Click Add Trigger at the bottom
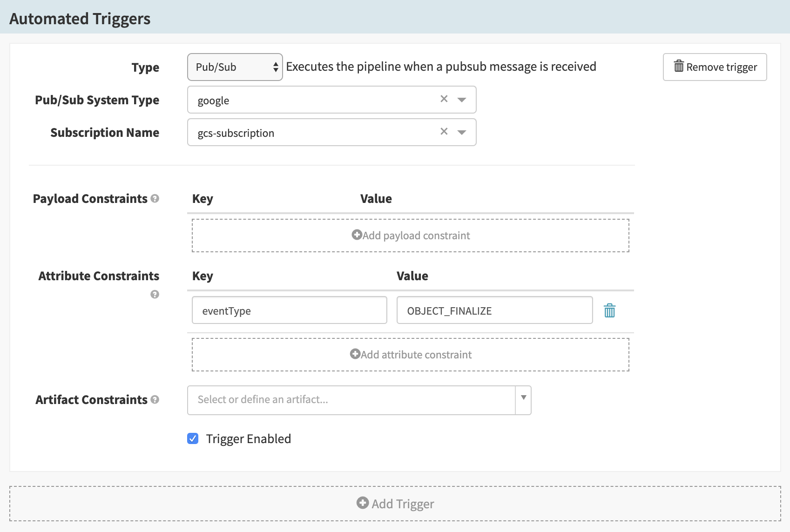790x532 pixels. [395, 504]
